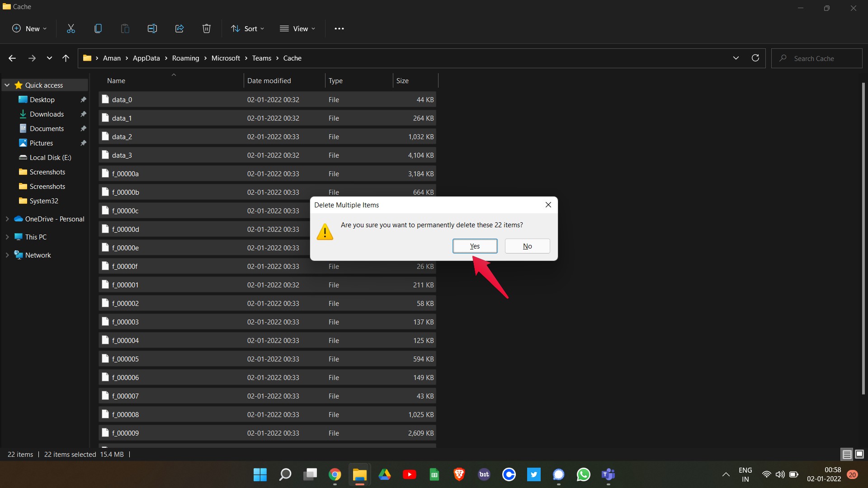Screen dimensions: 868x488
Task: Click the More options ellipsis icon
Action: pos(339,28)
